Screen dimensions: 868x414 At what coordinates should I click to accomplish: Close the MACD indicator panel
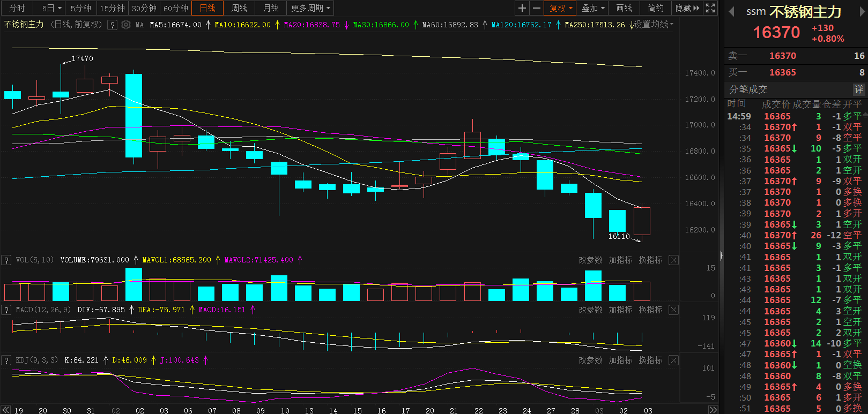click(x=674, y=310)
